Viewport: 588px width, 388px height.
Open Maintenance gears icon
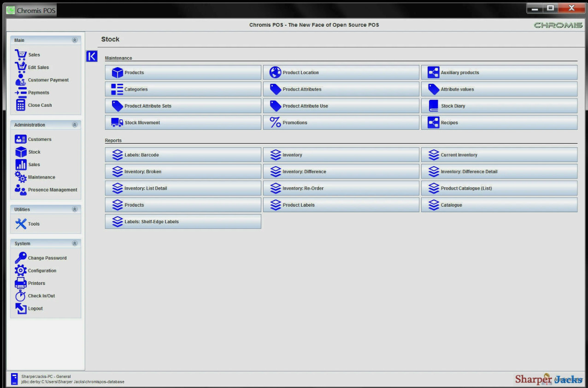coord(21,177)
